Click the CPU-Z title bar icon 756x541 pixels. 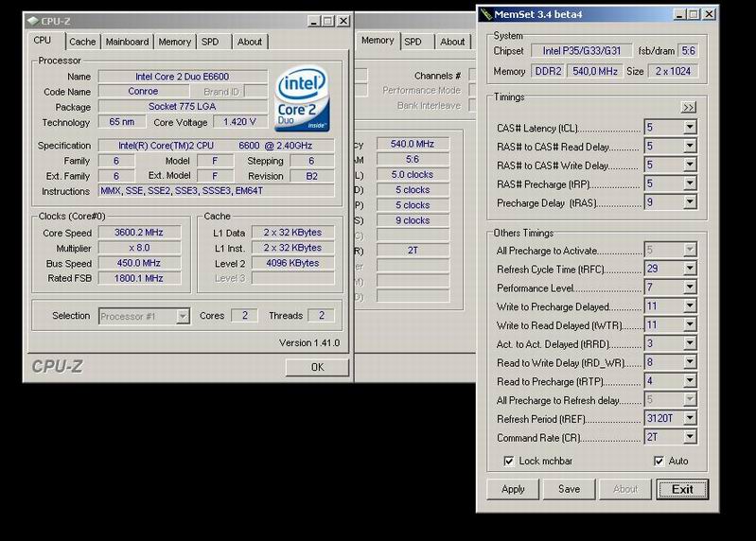point(33,21)
